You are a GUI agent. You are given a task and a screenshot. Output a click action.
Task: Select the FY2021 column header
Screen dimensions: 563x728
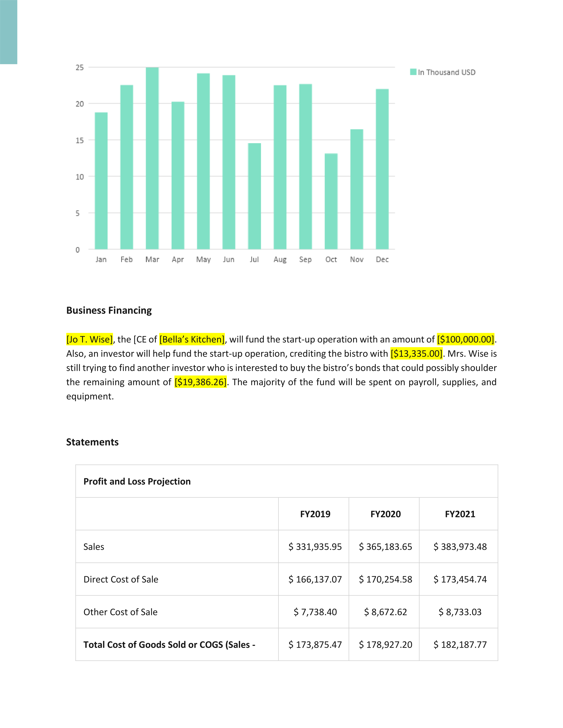(x=460, y=514)
